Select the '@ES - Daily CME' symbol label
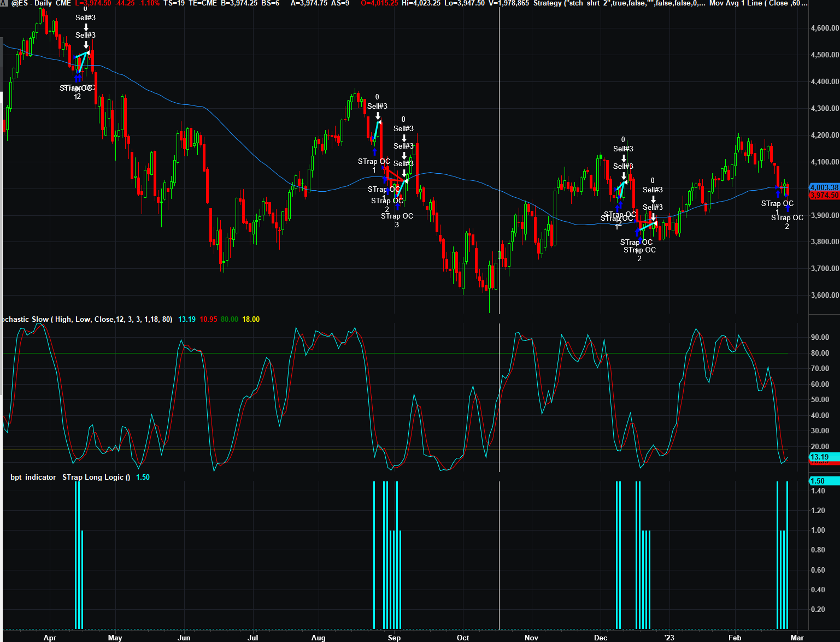This screenshot has width=840, height=642. [x=42, y=3]
